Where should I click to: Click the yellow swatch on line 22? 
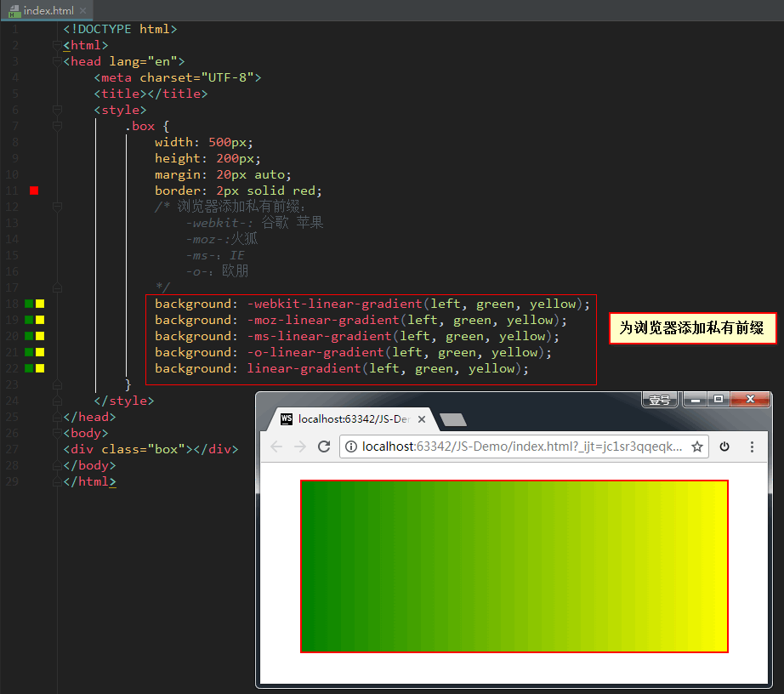coord(40,368)
